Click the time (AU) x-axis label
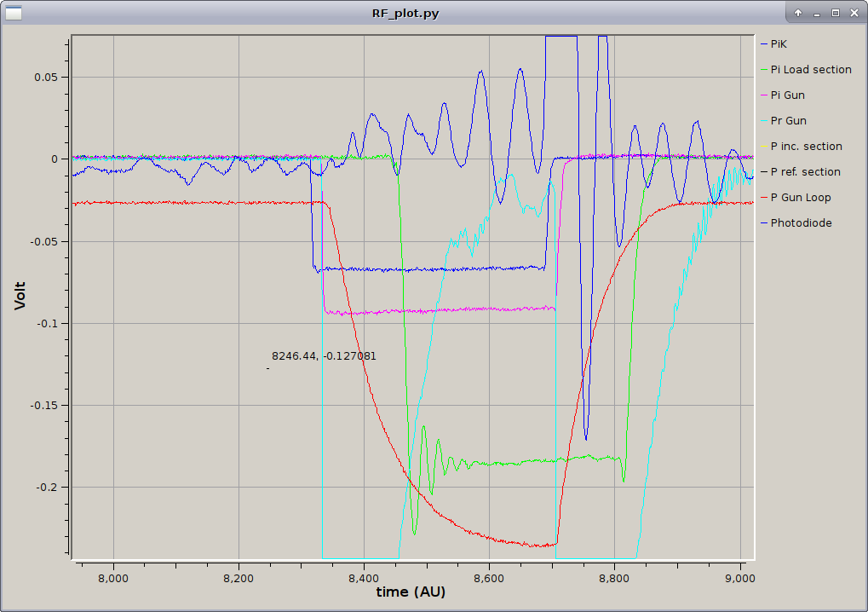The width and height of the screenshot is (868, 612). pos(411,592)
